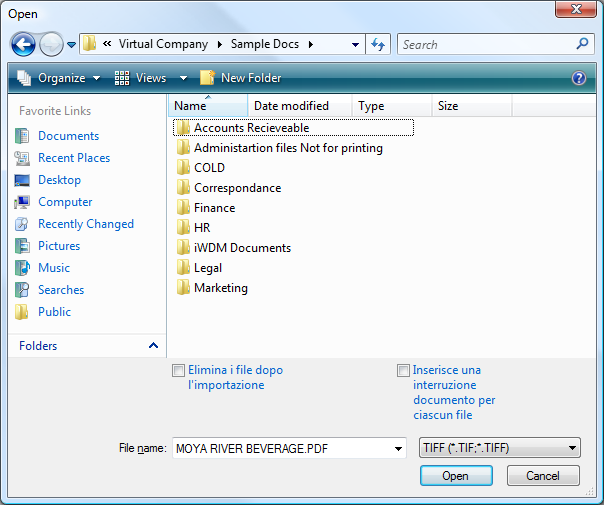Click the Public folder sidebar icon
The width and height of the screenshot is (604, 505).
[x=22, y=312]
